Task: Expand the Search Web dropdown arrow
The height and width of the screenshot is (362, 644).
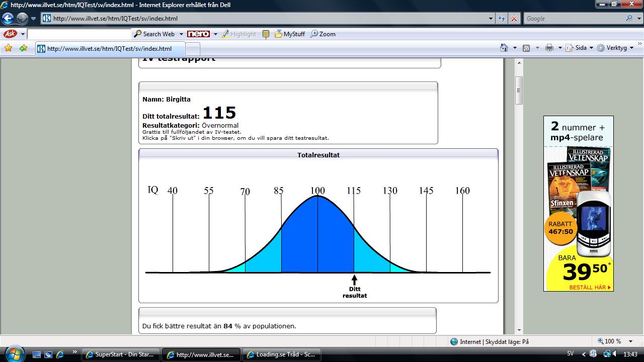Action: 180,34
